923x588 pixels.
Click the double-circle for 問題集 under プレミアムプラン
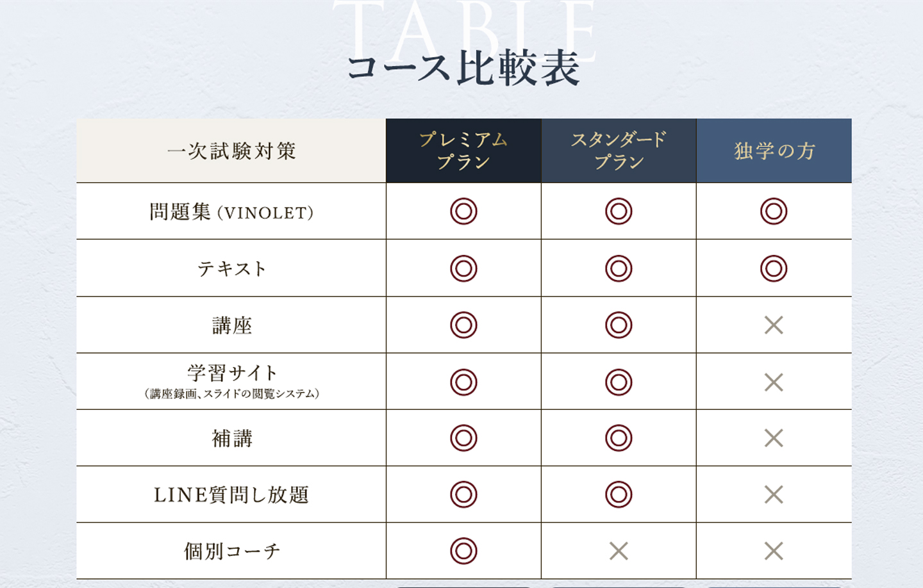(463, 211)
